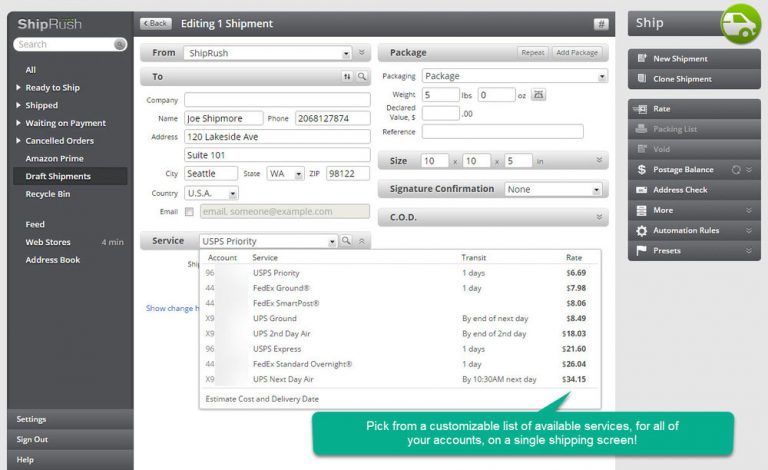Image resolution: width=768 pixels, height=470 pixels.
Task: Click the scale icon next to weight
Action: pos(538,94)
